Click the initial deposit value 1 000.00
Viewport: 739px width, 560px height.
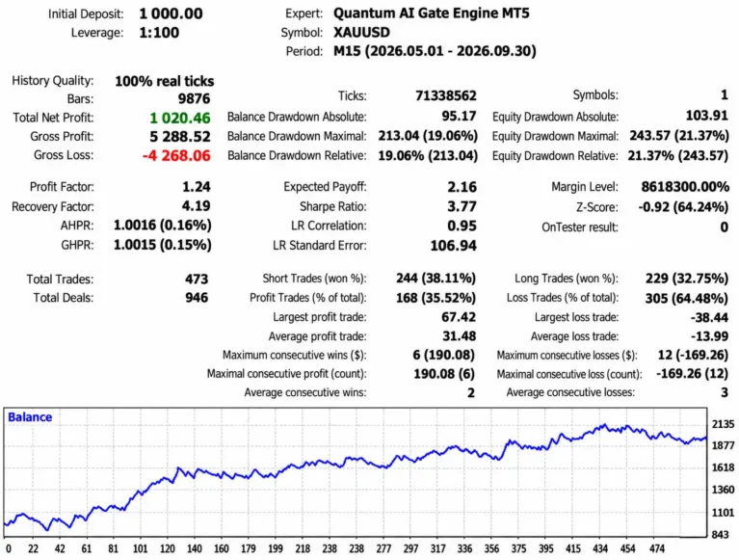coord(171,13)
